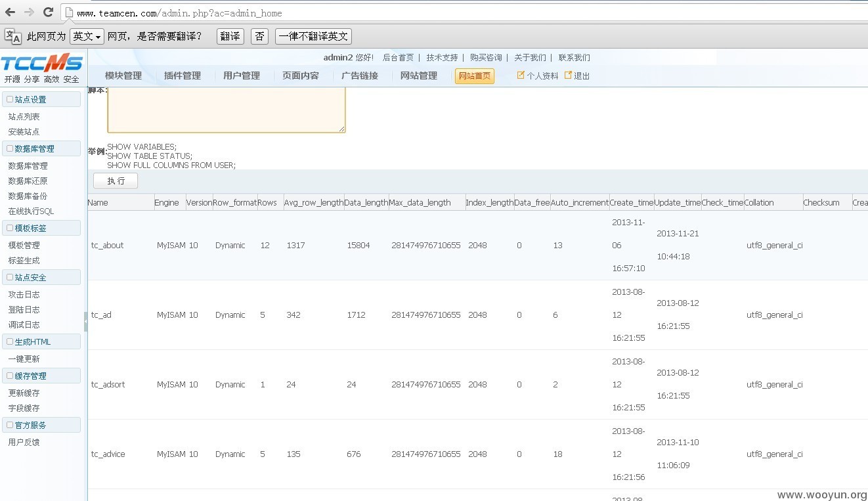The image size is (868, 501).
Task: Open the 页面内容 menu
Action: (301, 76)
